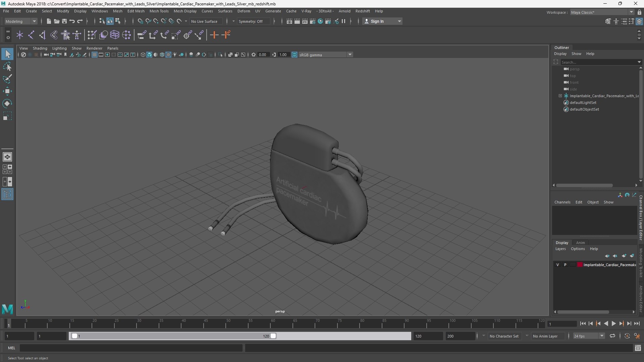This screenshot has height=362, width=644.
Task: Click the Sign In button
Action: 382,21
